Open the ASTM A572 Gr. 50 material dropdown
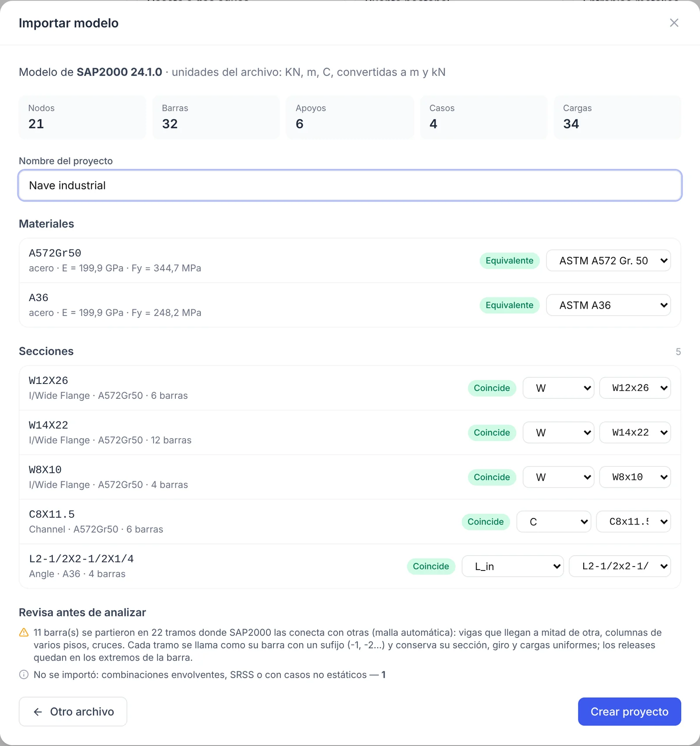700x746 pixels. 608,260
